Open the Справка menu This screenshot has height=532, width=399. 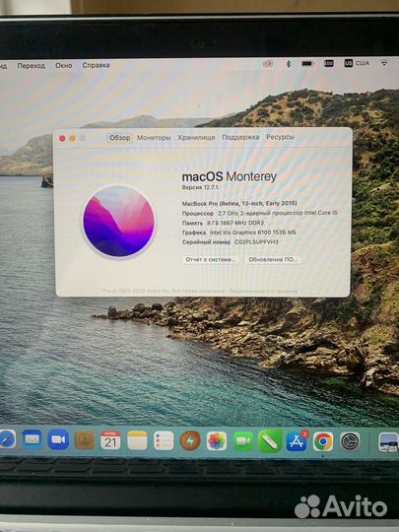(x=96, y=65)
